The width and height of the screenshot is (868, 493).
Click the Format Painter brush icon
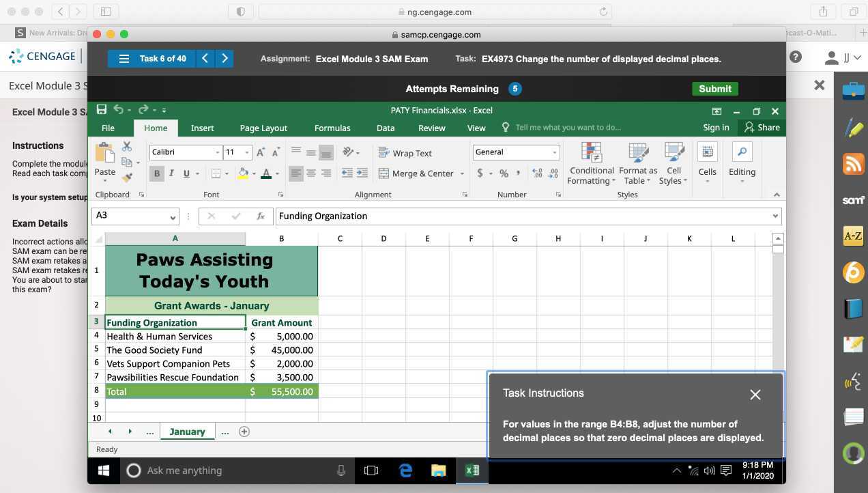click(127, 177)
